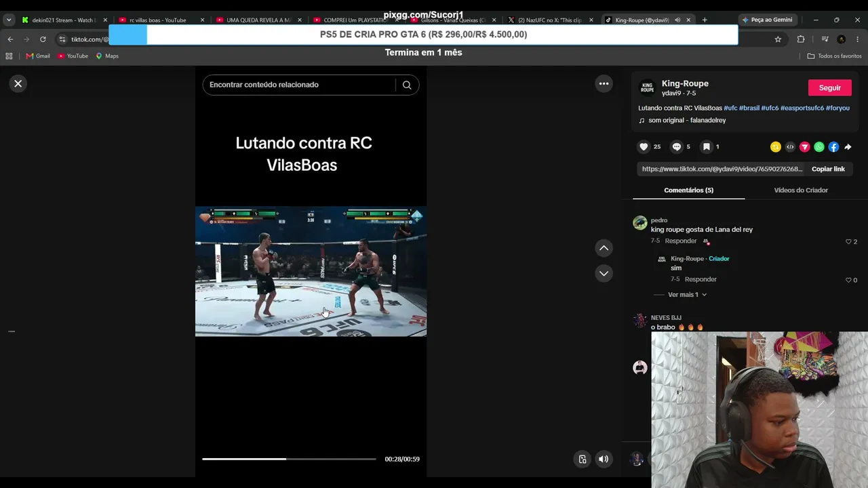
Task: Like pedro's comment with the heart icon
Action: tap(848, 241)
